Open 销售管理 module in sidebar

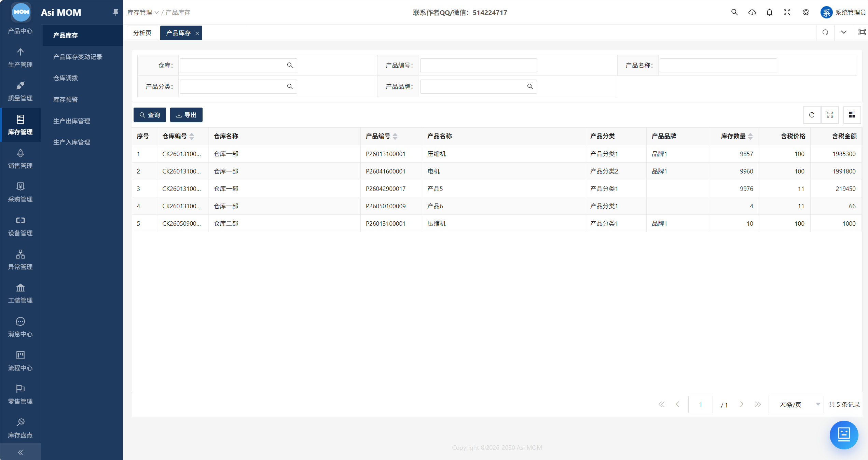click(20, 159)
